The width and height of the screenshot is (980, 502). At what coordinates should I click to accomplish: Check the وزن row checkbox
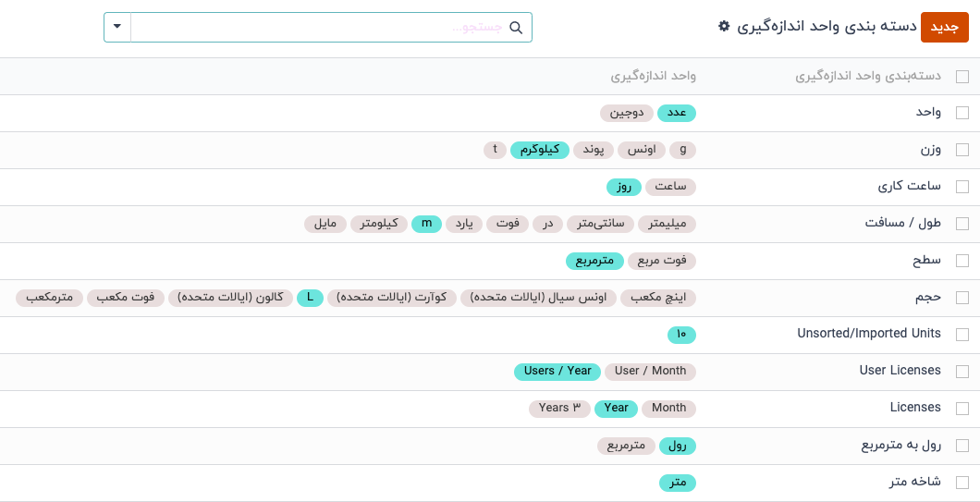point(962,150)
